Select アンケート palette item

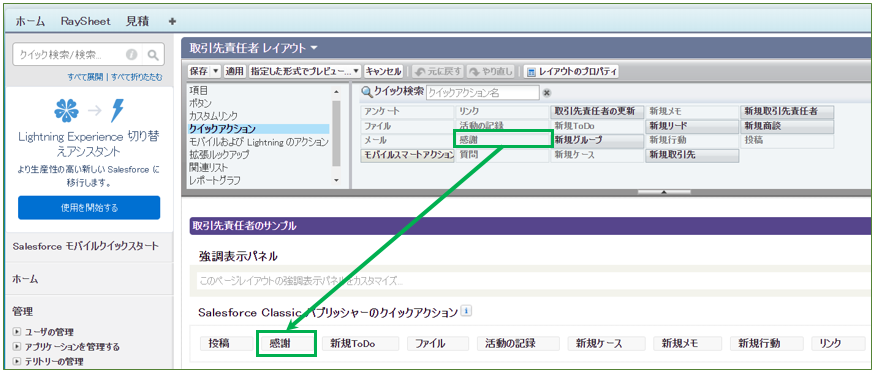pos(407,112)
